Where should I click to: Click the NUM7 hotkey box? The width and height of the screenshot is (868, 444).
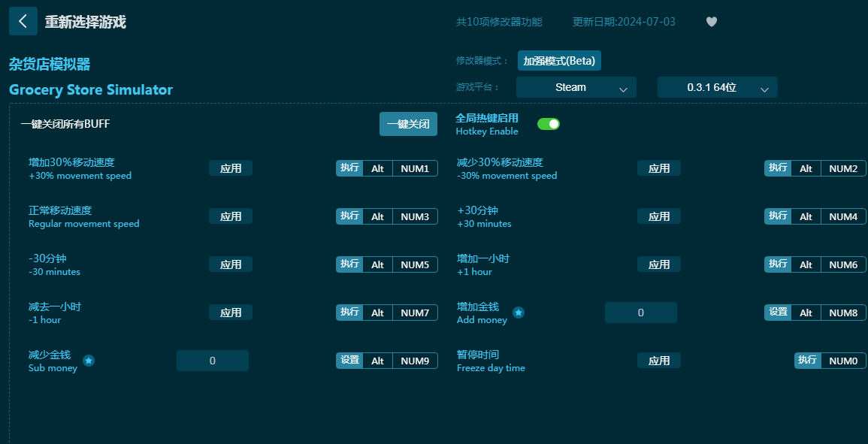415,313
